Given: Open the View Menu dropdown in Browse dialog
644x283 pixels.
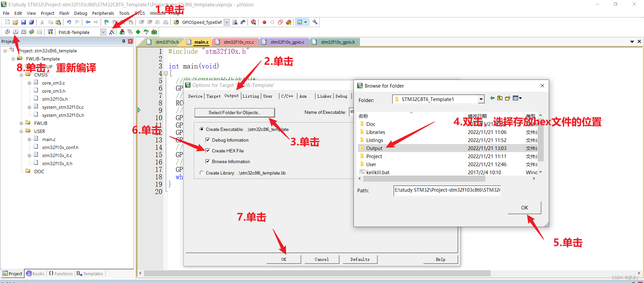Looking at the screenshot, I should click(517, 98).
